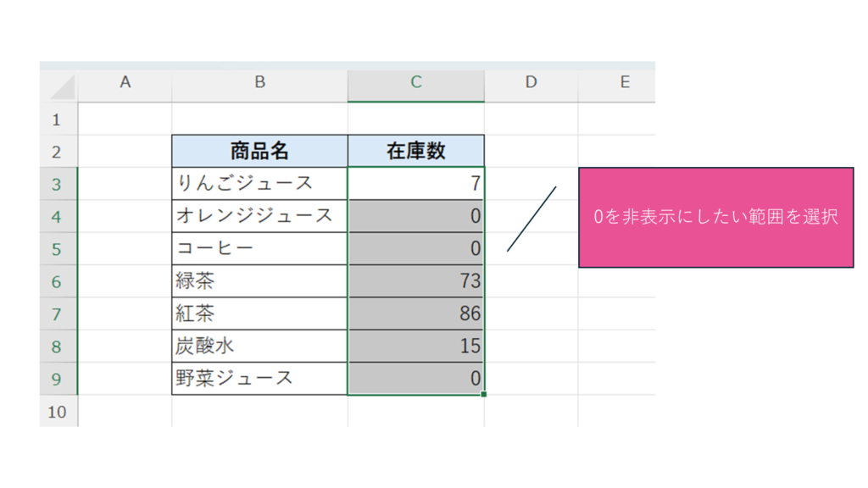Select row 10 header
This screenshot has width=868, height=488.
pyautogui.click(x=58, y=412)
